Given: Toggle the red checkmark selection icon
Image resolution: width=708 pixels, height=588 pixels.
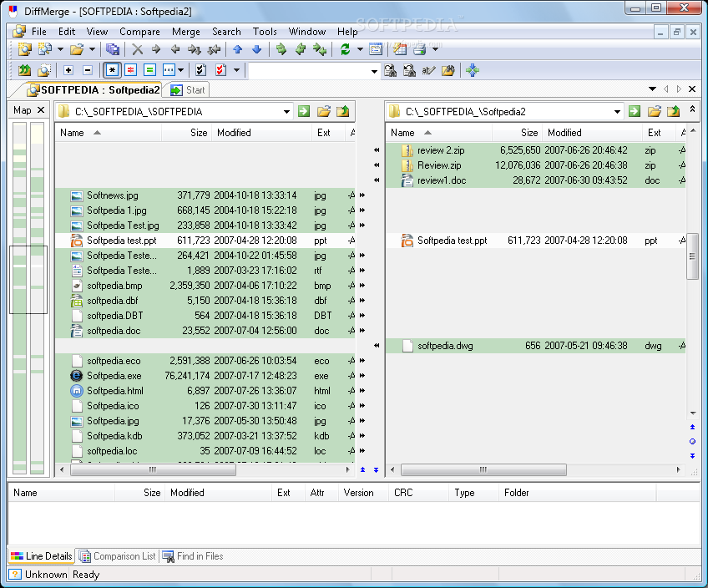Looking at the screenshot, I should coord(220,70).
